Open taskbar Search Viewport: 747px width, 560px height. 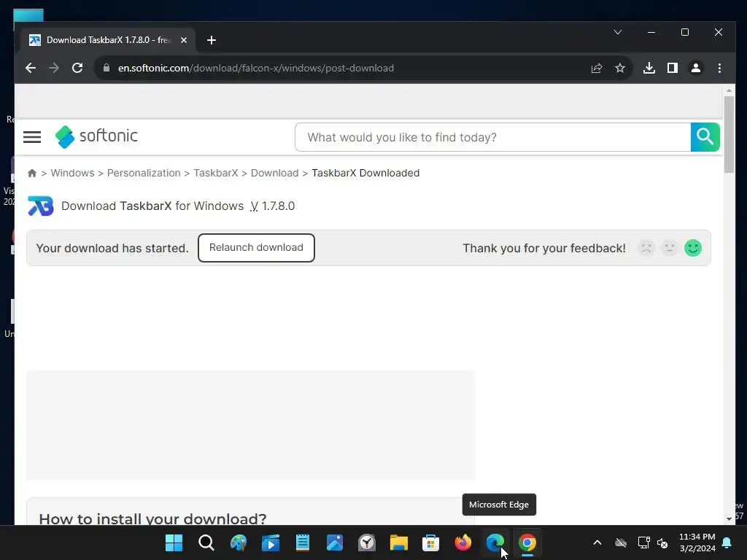coord(206,542)
